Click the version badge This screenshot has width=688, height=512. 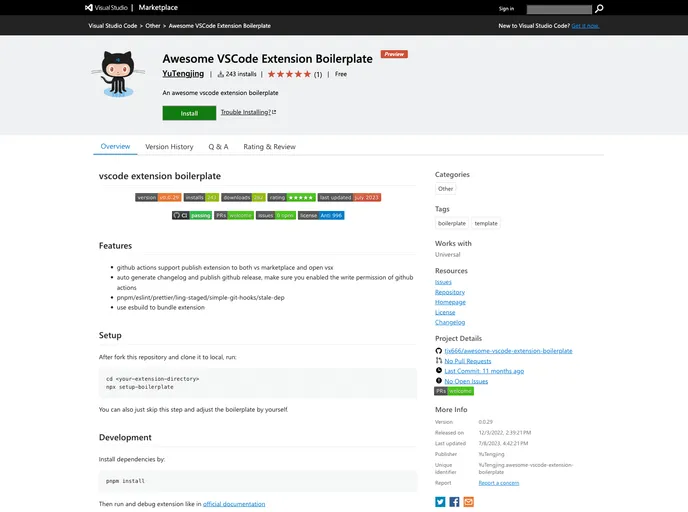[x=158, y=197]
